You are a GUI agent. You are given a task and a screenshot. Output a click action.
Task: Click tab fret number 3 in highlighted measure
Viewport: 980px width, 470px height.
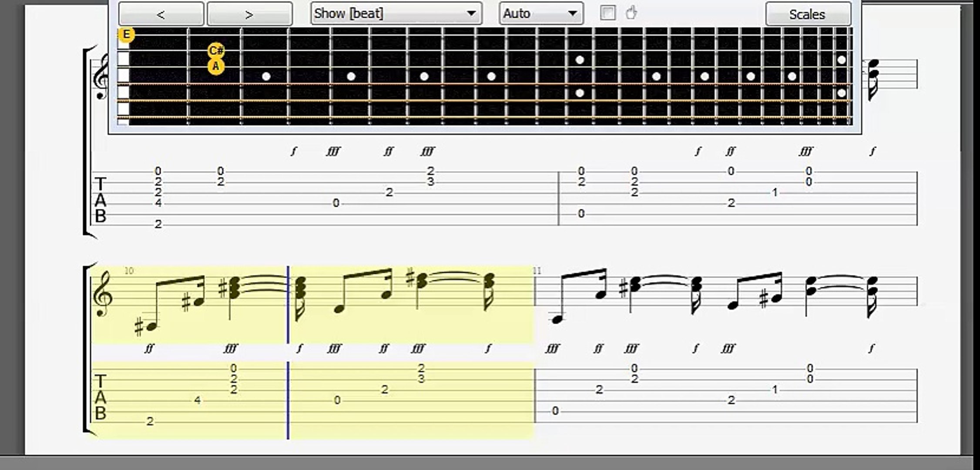click(421, 379)
